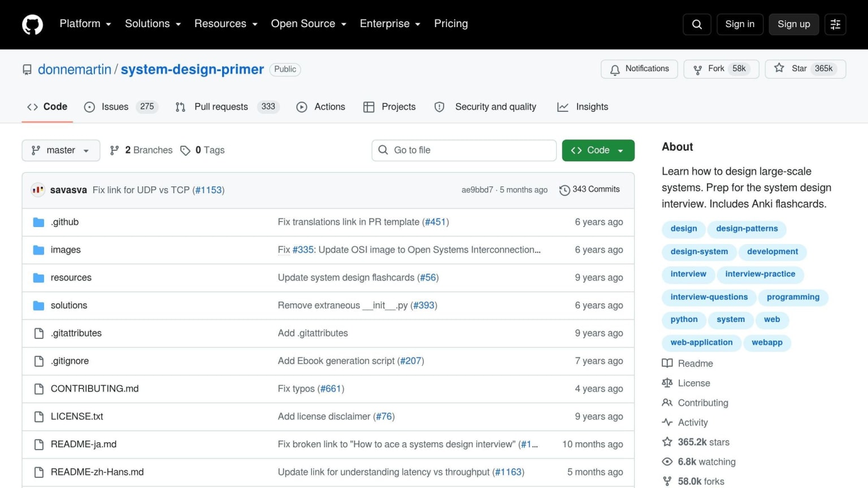
Task: Click the savasva avatar thumbnail
Action: click(x=38, y=190)
